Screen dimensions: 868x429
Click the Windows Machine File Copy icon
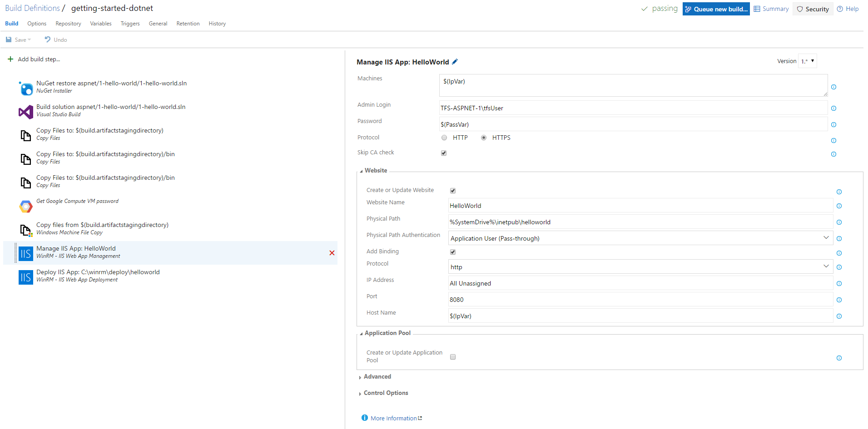[x=25, y=230]
